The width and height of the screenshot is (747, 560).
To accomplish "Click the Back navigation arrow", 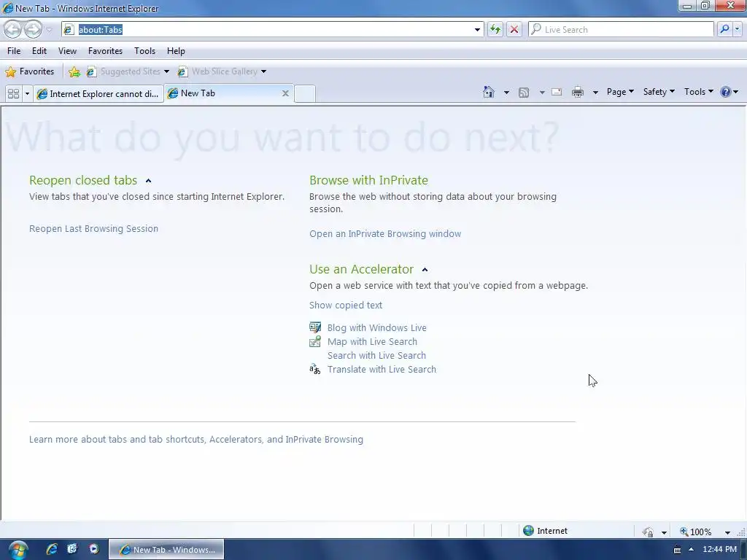I will pos(13,29).
